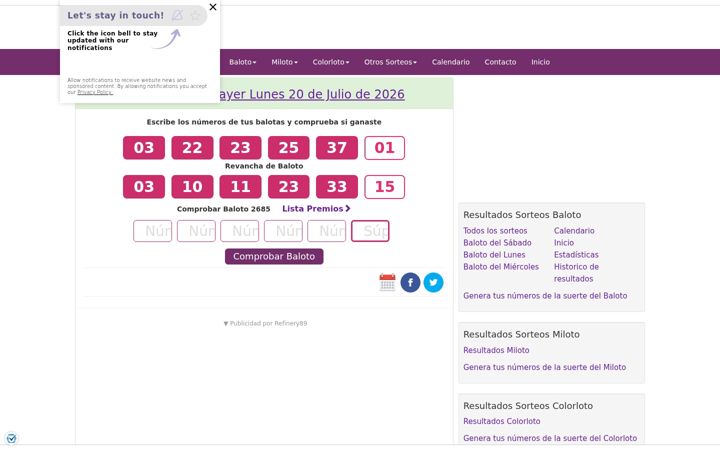Focus the second number input field
The height and width of the screenshot is (450, 720).
click(x=196, y=231)
